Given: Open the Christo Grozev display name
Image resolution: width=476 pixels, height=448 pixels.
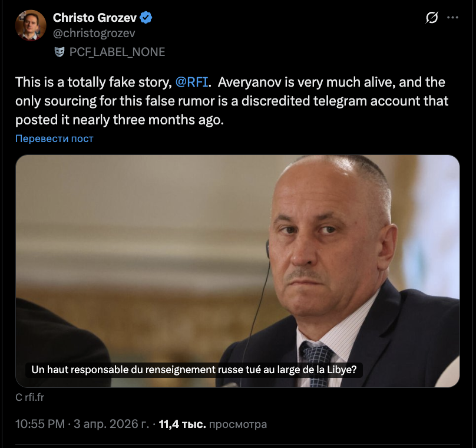Looking at the screenshot, I should 95,18.
